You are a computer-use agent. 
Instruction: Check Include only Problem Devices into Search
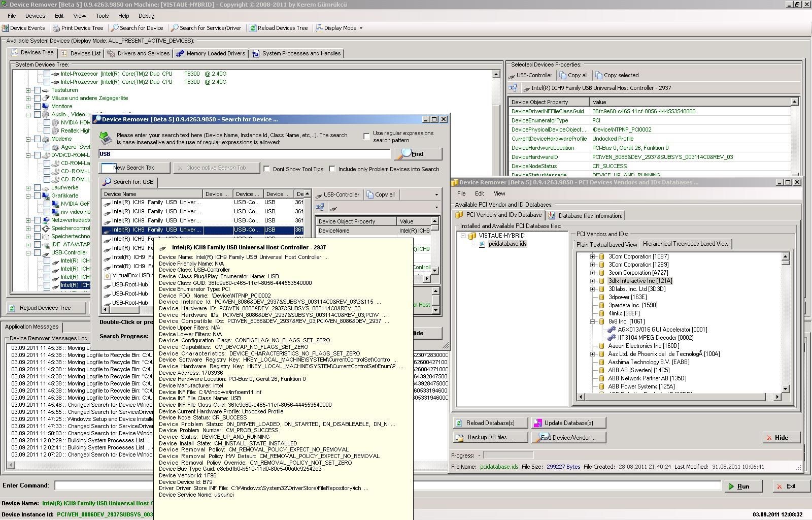tap(332, 169)
